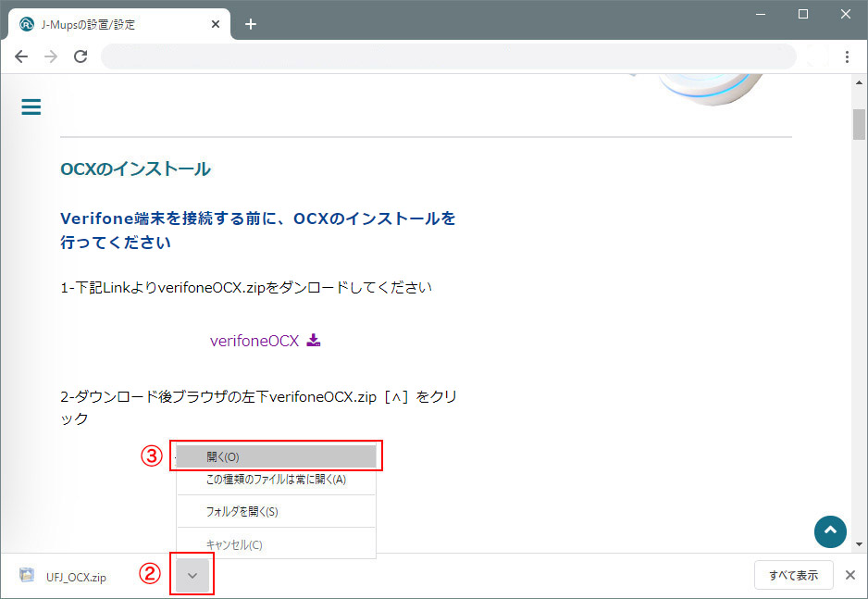The height and width of the screenshot is (599, 868).
Task: Click the browser back arrow
Action: point(21,56)
